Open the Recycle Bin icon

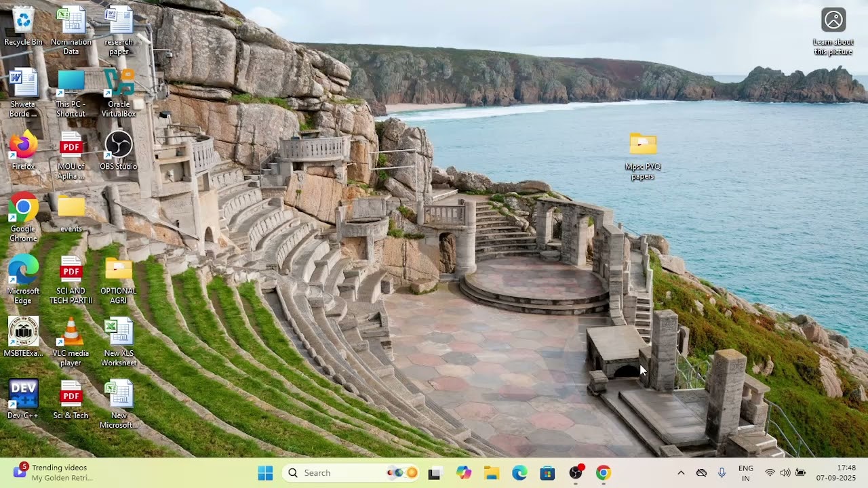click(x=23, y=26)
